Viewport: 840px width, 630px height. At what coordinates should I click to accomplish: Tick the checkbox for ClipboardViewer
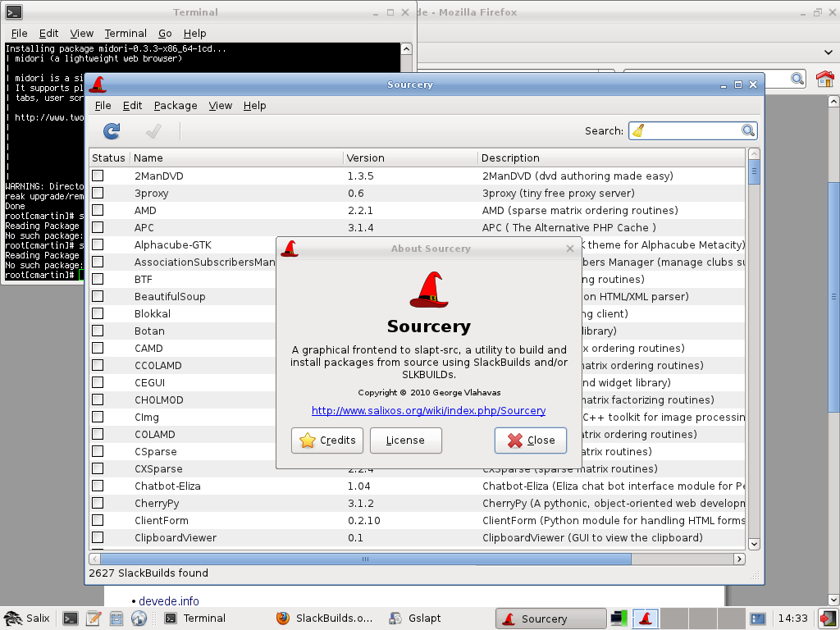tap(98, 537)
